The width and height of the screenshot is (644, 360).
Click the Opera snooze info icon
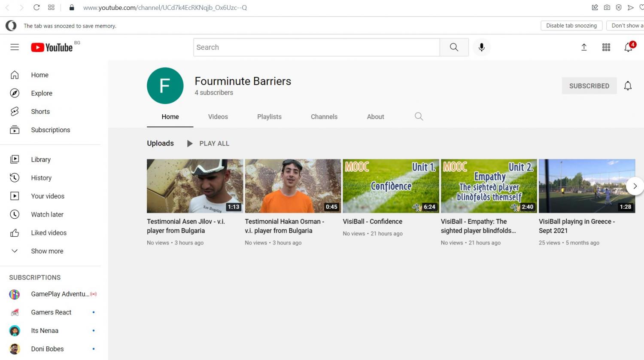[x=11, y=26]
